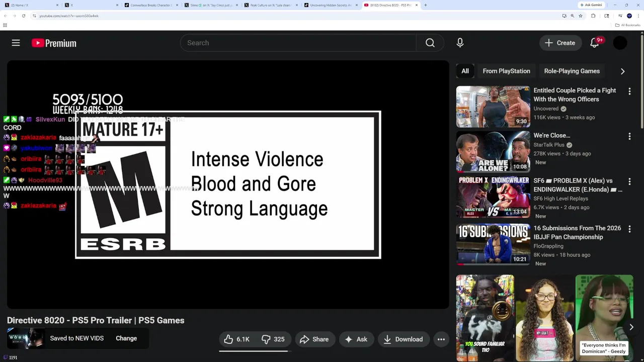644x362 pixels.
Task: Click the Ask button
Action: (356, 339)
